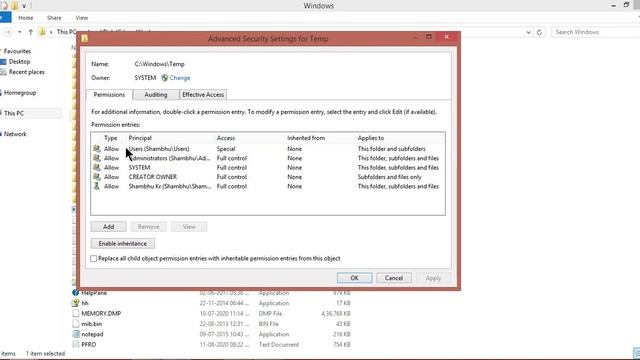The height and width of the screenshot is (360, 640).
Task: Click the HelpPane application icon
Action: [76, 293]
